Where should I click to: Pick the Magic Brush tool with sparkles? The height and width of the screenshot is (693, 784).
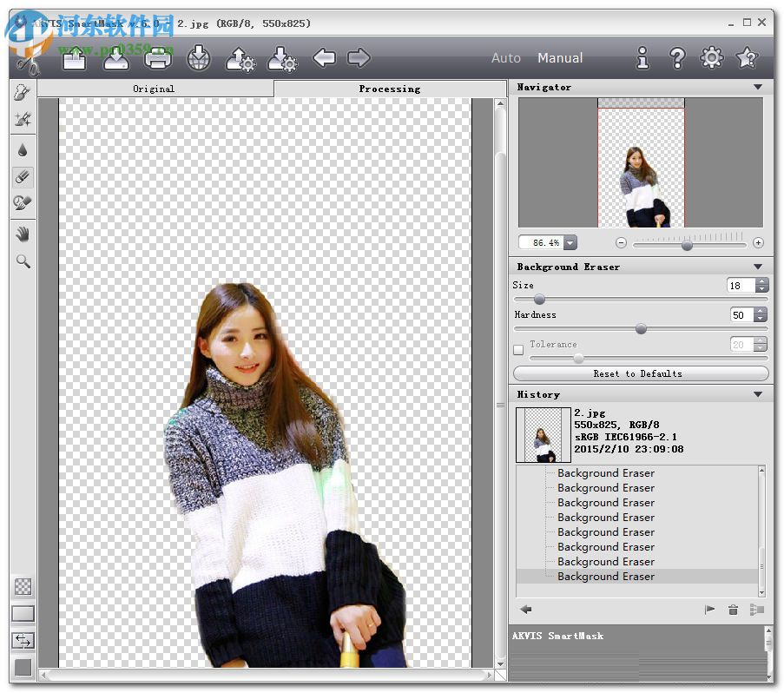pos(23,119)
